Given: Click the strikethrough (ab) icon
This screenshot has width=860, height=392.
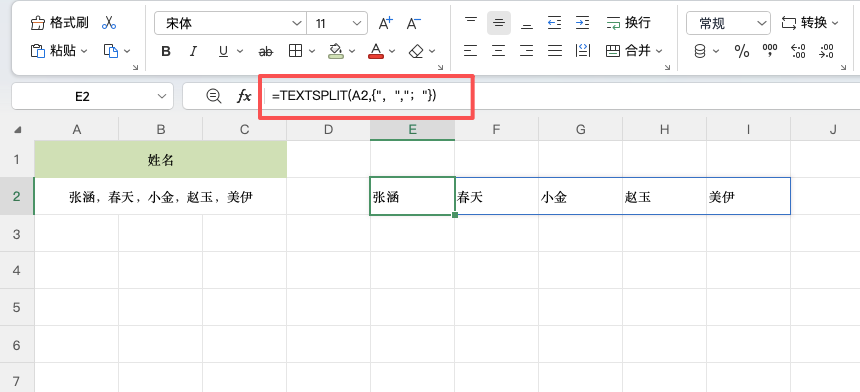Looking at the screenshot, I should tap(265, 52).
